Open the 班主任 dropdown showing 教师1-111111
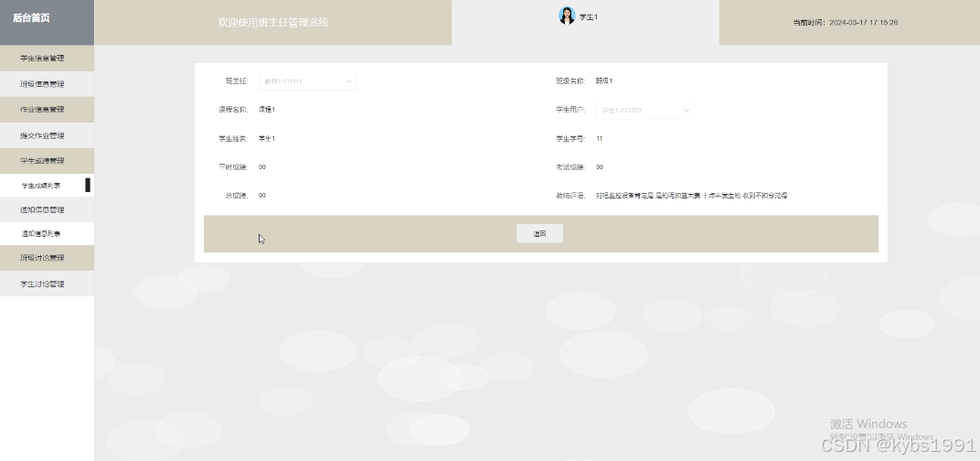This screenshot has height=461, width=980. pos(307,81)
